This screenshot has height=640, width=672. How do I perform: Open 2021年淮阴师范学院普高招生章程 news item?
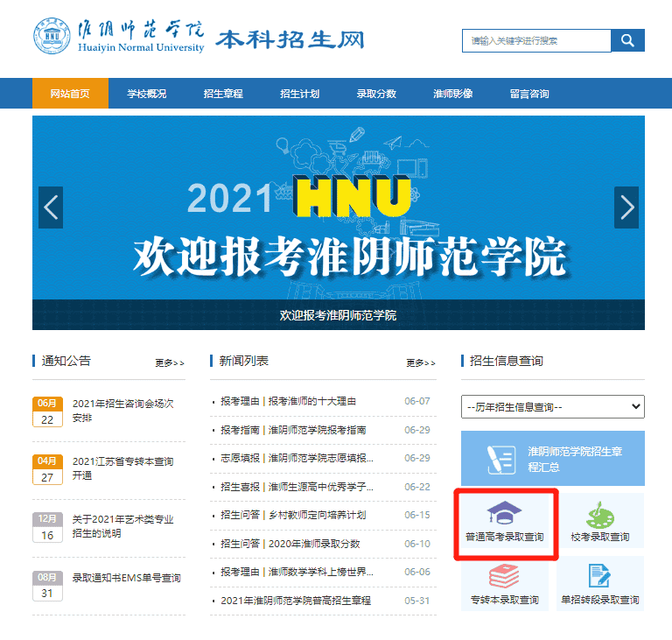[296, 601]
